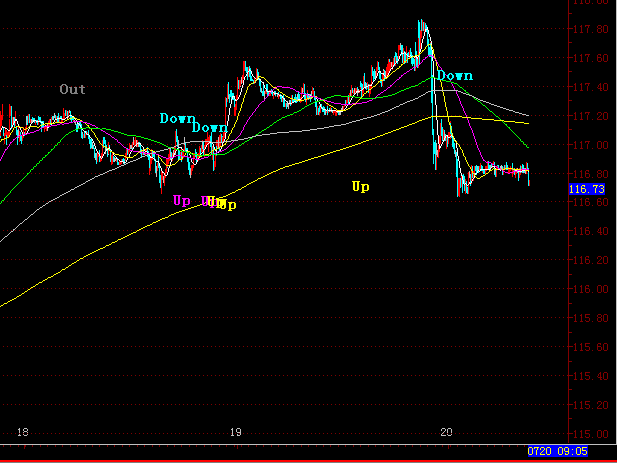Select the 115.00 price axis label

point(591,434)
